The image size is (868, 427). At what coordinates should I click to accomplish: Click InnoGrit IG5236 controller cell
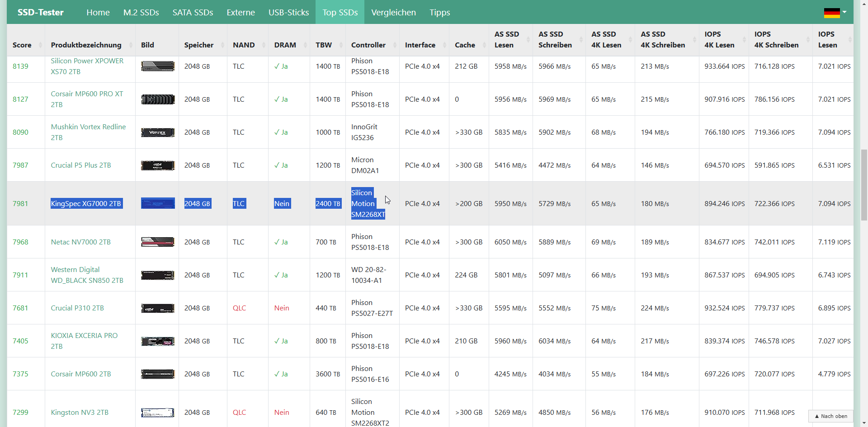[364, 132]
